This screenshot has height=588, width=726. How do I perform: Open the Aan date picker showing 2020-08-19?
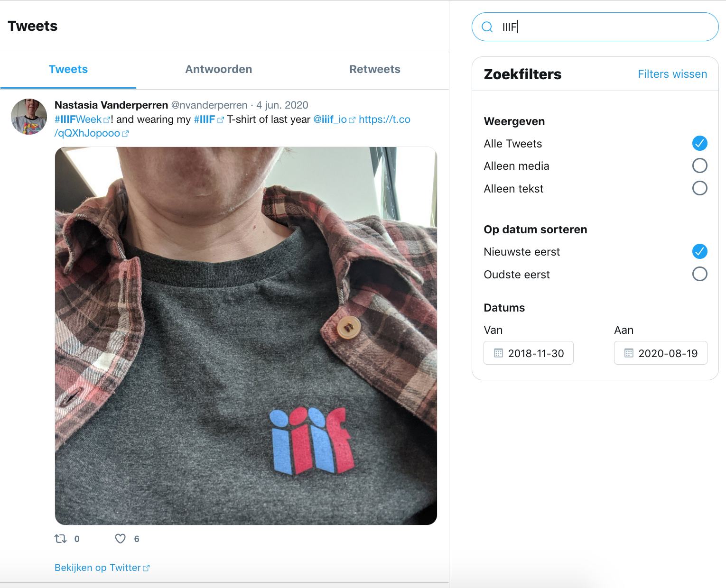(667, 353)
